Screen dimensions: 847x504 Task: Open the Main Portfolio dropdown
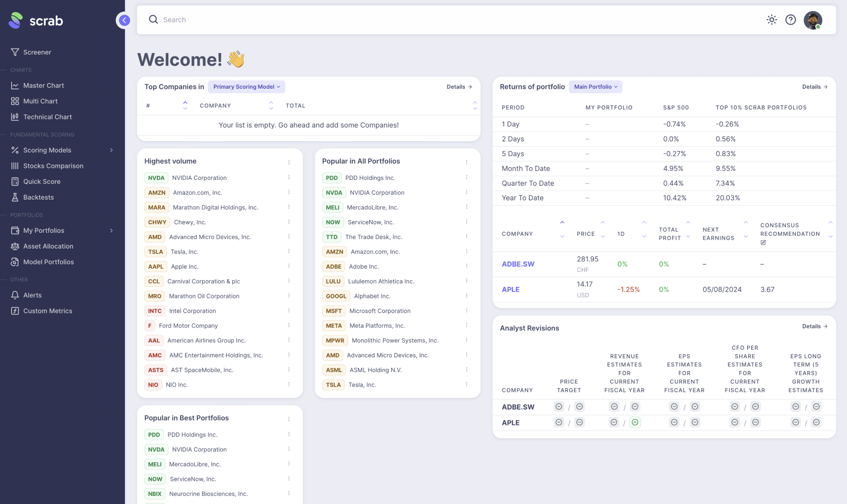(595, 87)
